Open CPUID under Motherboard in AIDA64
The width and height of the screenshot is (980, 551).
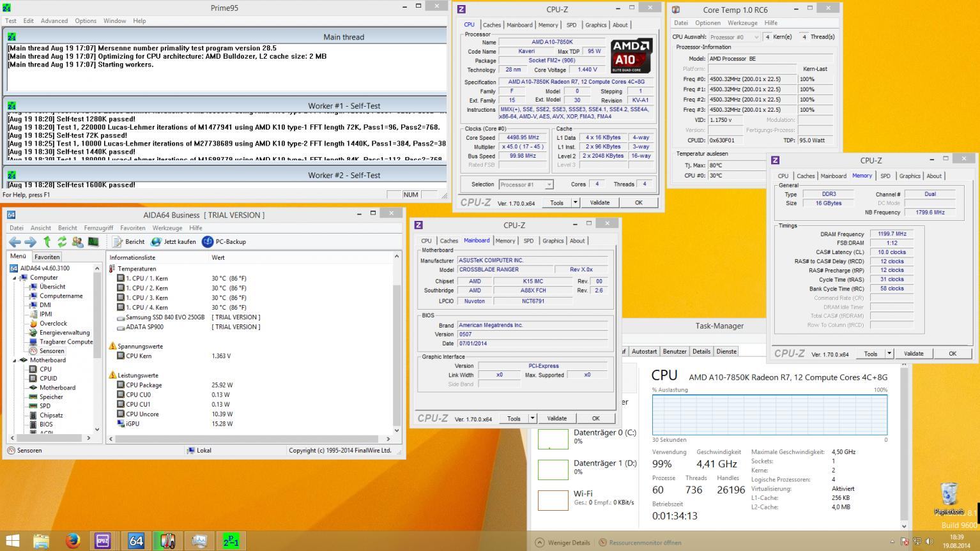pos(49,379)
